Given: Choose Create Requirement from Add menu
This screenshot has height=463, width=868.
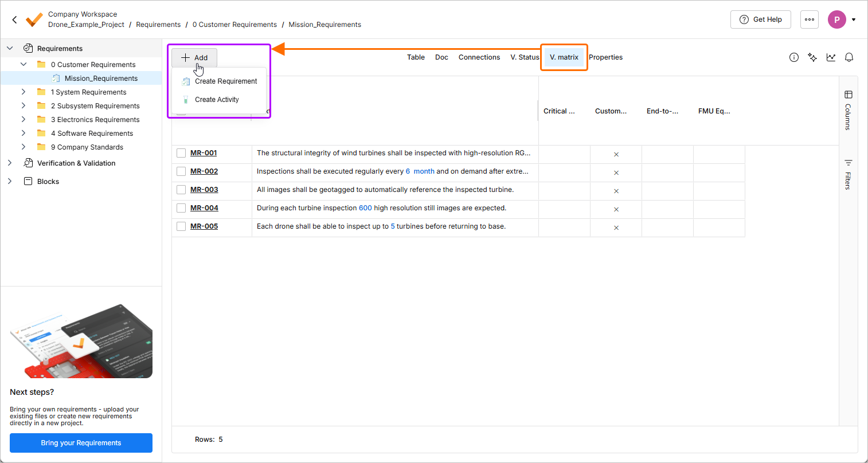Looking at the screenshot, I should (x=225, y=81).
